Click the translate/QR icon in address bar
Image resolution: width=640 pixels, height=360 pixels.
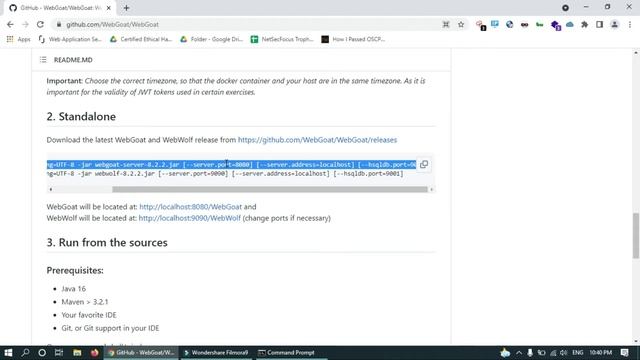pyautogui.click(x=446, y=24)
